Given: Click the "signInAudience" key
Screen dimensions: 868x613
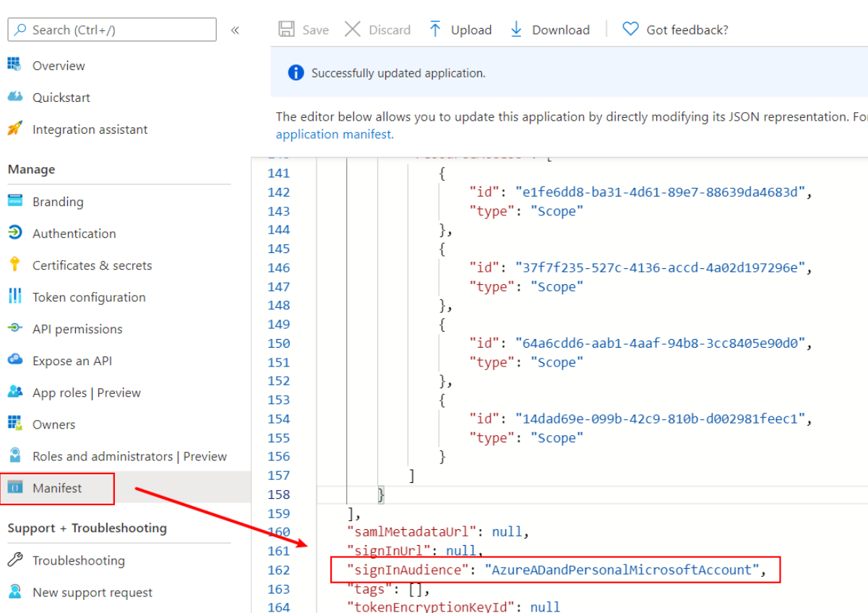Looking at the screenshot, I should [x=404, y=570].
